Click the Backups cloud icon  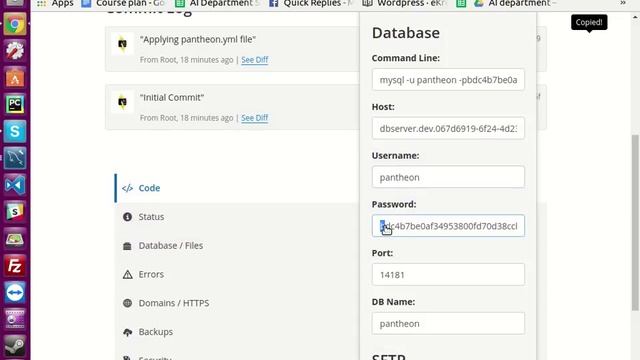[x=127, y=332]
